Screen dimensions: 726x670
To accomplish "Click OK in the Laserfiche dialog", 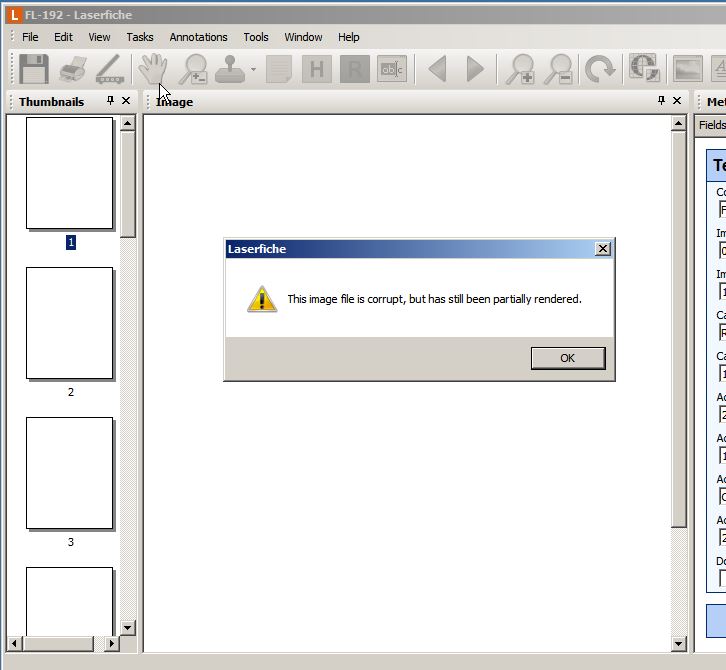I will point(568,358).
